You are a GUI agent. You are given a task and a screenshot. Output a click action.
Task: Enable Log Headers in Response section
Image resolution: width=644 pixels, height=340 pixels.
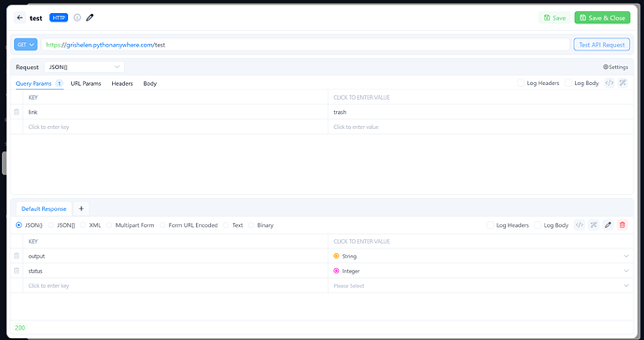pyautogui.click(x=490, y=225)
